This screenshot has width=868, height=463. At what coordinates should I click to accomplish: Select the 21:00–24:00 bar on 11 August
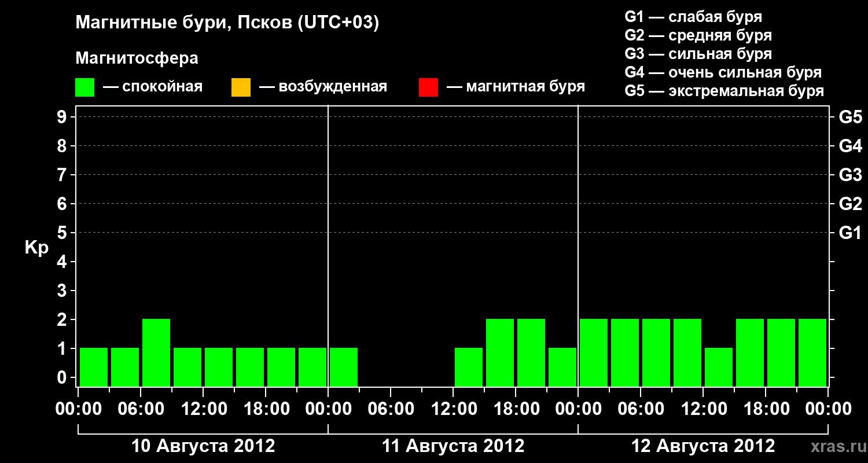point(562,367)
